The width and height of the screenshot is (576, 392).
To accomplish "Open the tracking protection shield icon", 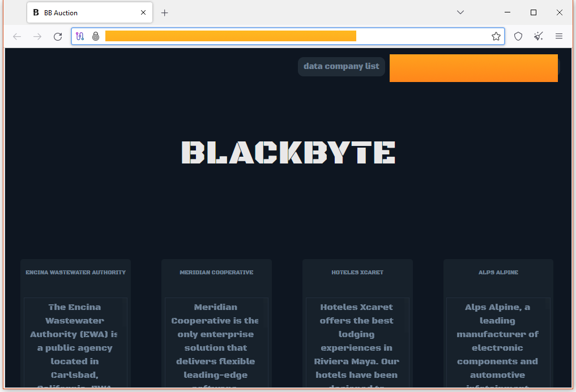I will [518, 36].
